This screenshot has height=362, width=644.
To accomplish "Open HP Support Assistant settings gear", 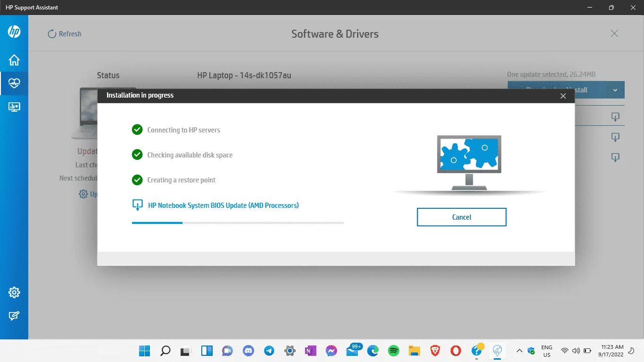I will click(14, 292).
